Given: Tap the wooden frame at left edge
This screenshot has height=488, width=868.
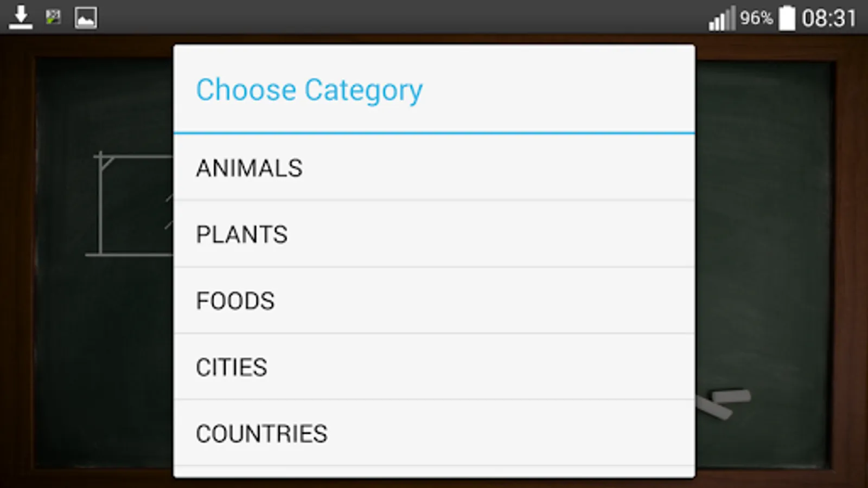Looking at the screenshot, I should coord(16,260).
